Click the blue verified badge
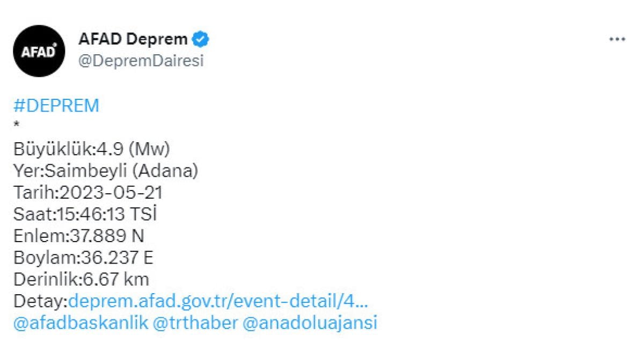Viewport: 644px width, 342px height. pos(201,39)
